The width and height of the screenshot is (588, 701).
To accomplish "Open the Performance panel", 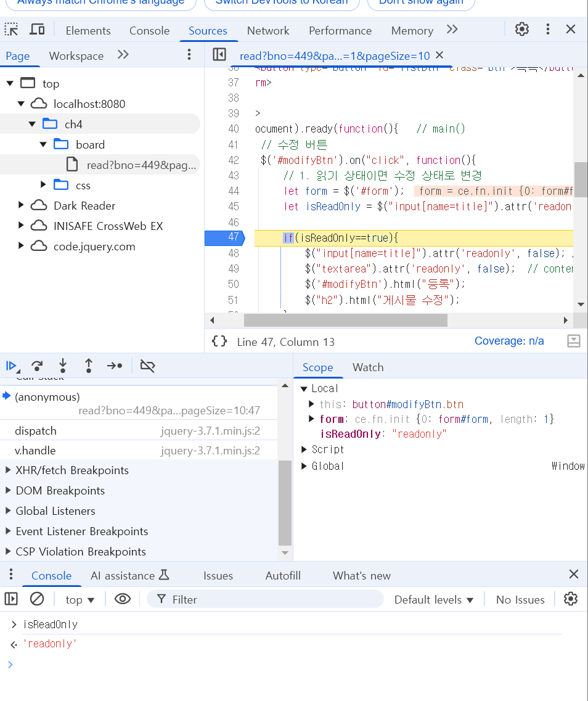I will pos(340,30).
